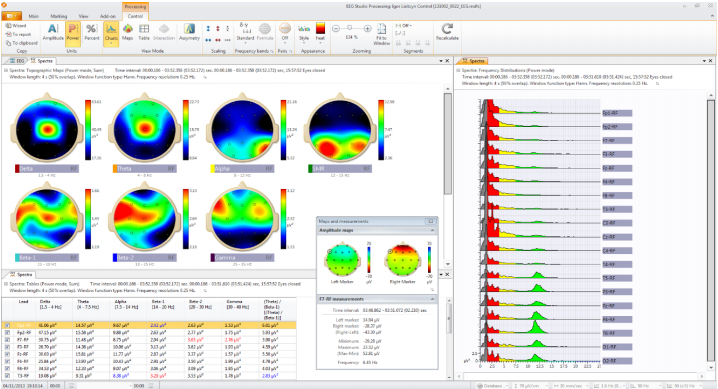Open the Main ribbon tab

pos(33,16)
